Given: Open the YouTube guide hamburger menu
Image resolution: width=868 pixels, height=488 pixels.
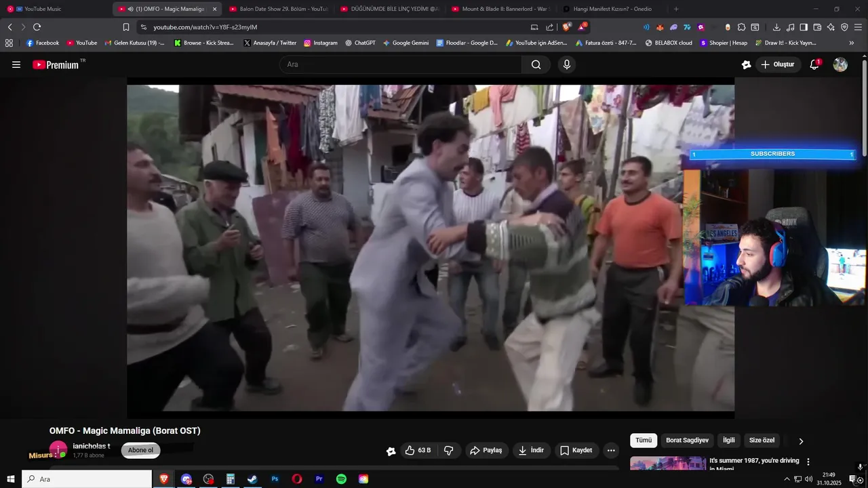Looking at the screenshot, I should [x=16, y=64].
